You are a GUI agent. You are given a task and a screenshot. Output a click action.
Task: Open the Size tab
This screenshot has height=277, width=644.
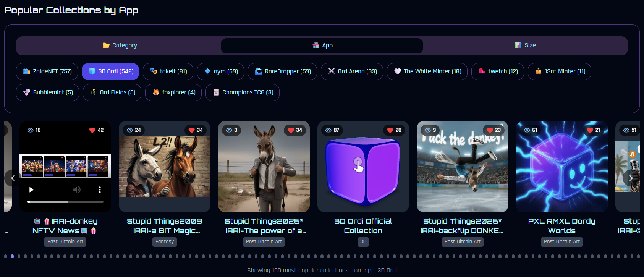pos(525,45)
